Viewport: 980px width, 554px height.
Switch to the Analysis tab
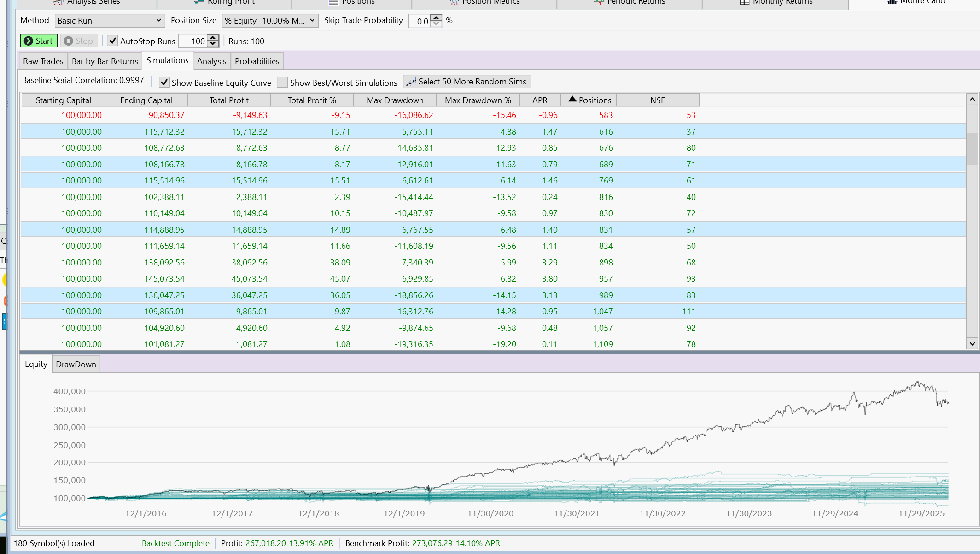coord(211,61)
